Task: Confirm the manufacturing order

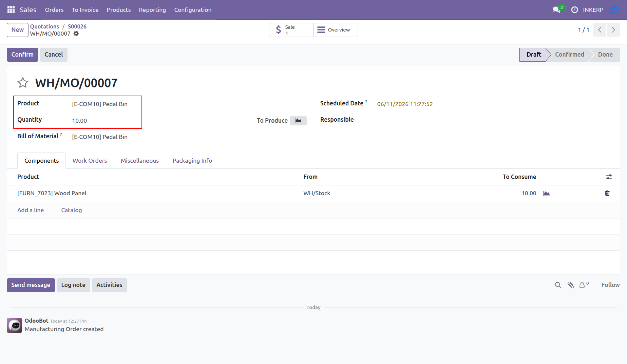Action: (22, 55)
